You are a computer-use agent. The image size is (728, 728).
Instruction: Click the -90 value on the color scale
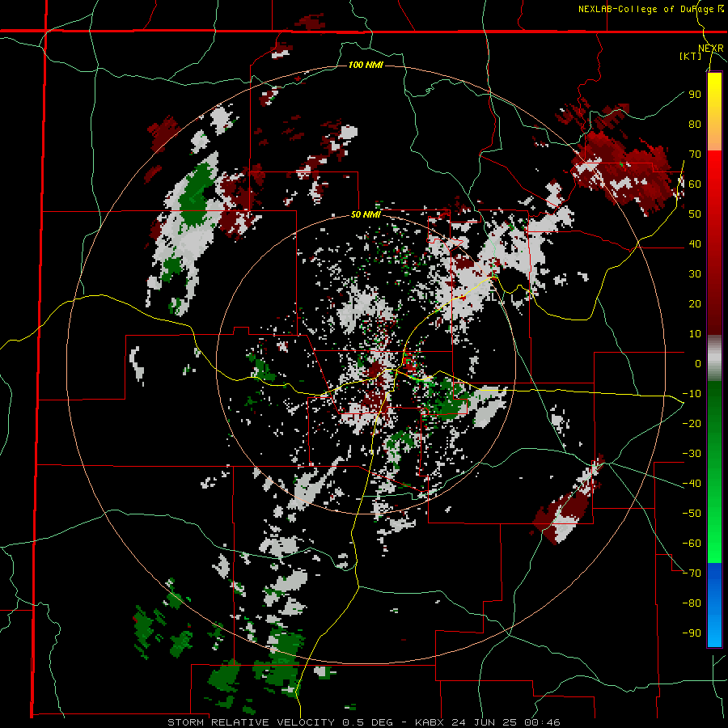pos(692,633)
